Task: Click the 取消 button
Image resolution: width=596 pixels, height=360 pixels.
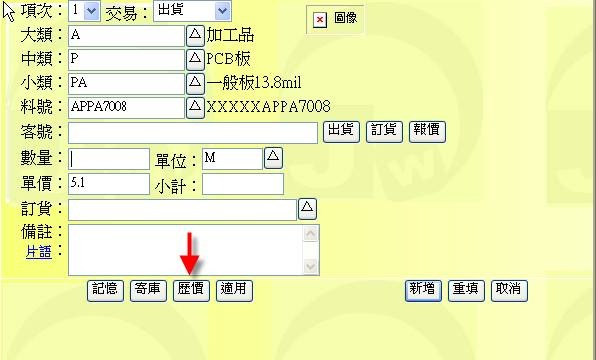Action: coord(509,291)
